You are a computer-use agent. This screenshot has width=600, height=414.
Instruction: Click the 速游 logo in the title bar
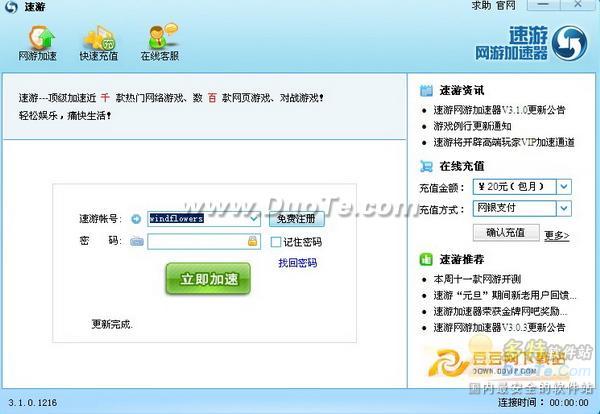point(11,7)
